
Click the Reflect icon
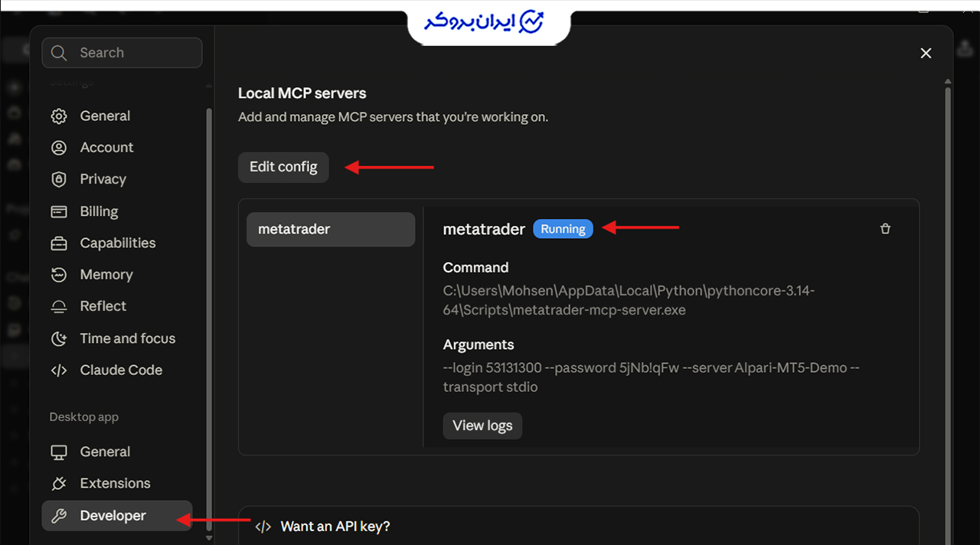[59, 306]
